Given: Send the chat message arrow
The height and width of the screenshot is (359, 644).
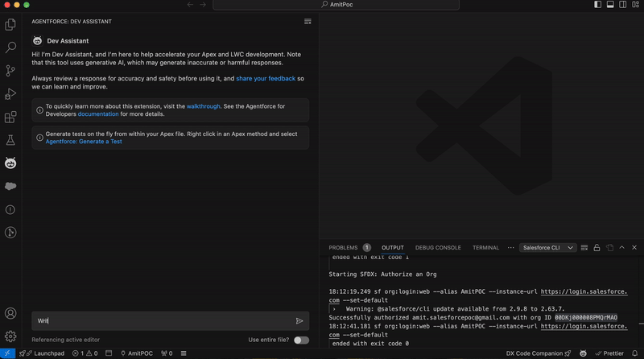Looking at the screenshot, I should [x=299, y=321].
